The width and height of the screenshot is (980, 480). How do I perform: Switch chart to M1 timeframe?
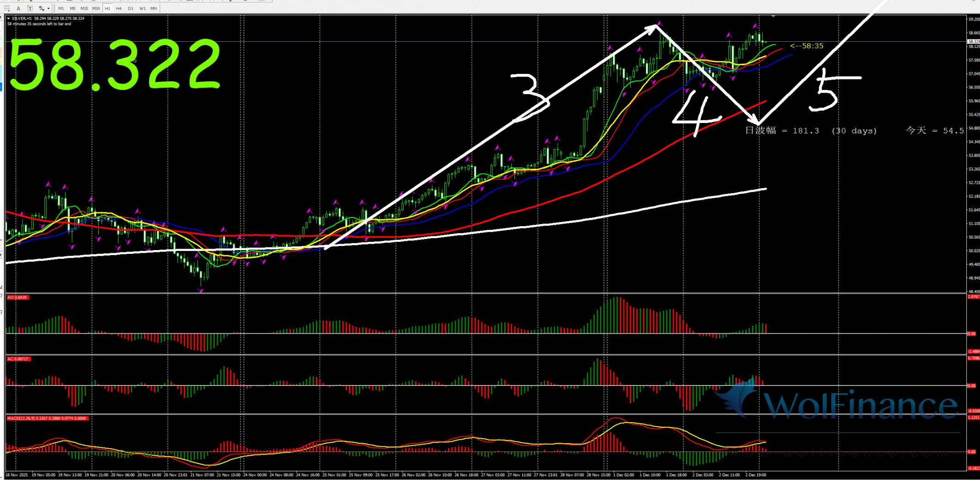pos(61,8)
